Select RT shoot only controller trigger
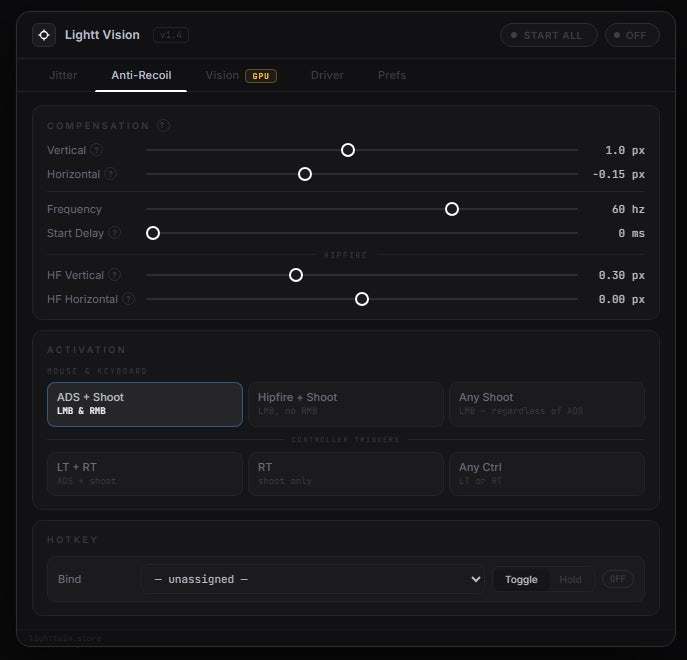This screenshot has height=660, width=687. 346,474
